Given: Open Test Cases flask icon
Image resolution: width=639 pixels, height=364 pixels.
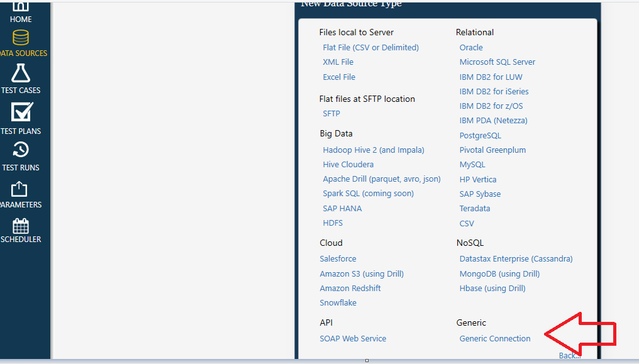Looking at the screenshot, I should click(x=21, y=74).
